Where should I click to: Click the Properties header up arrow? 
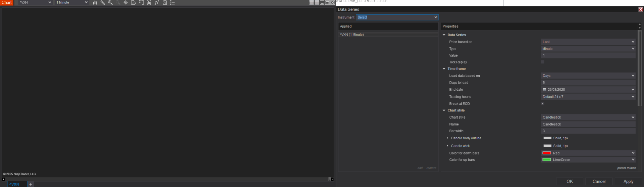click(x=640, y=25)
